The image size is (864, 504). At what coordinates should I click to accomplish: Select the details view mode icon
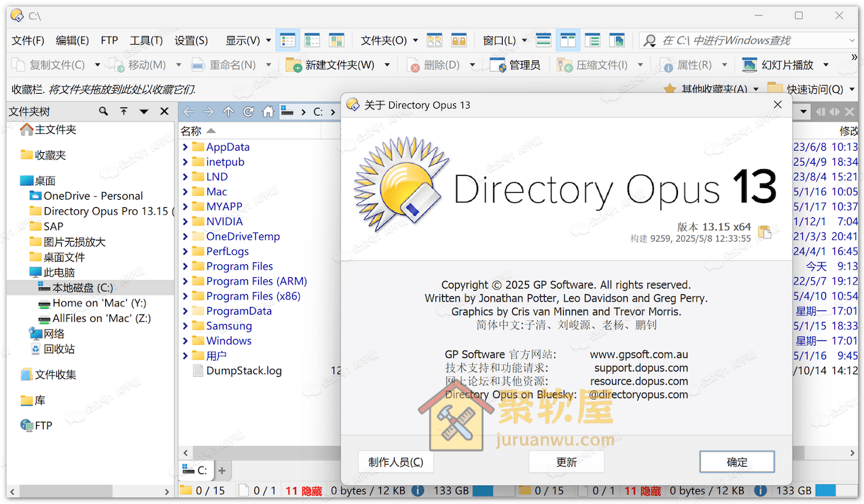[287, 40]
